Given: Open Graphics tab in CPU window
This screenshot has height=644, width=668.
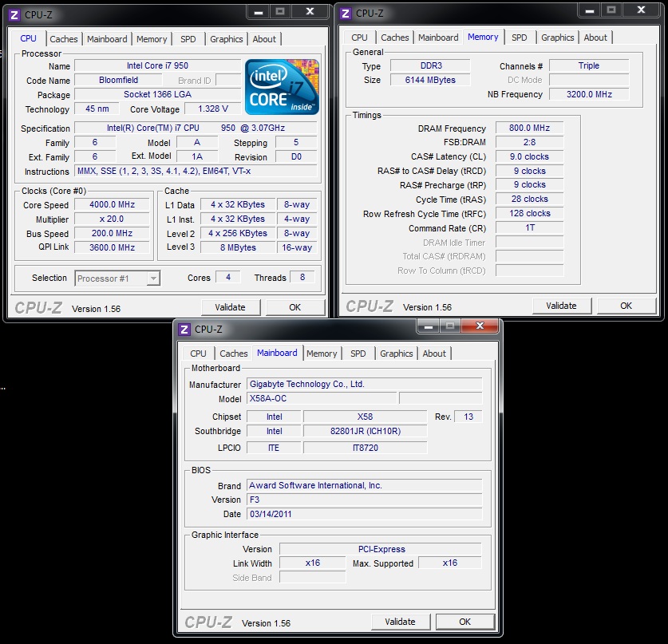Looking at the screenshot, I should coord(226,39).
